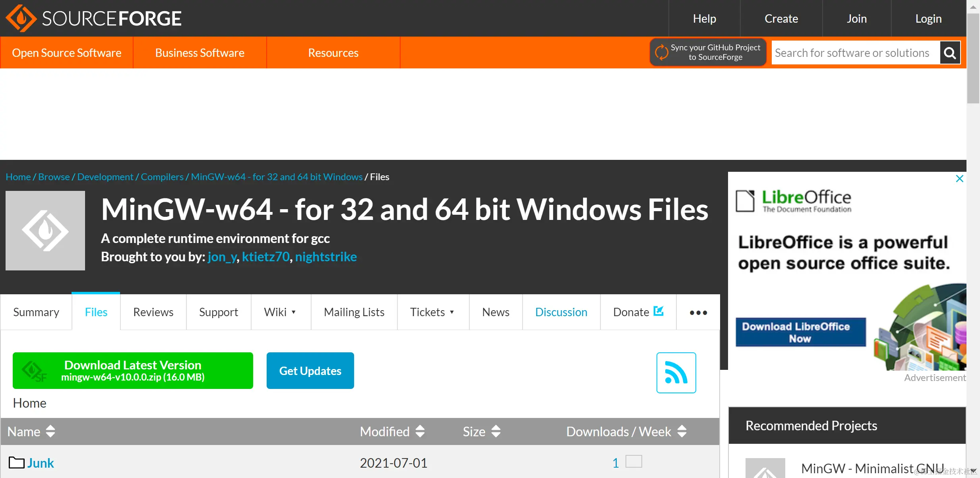Open the Discussion tab
Image resolution: width=980 pixels, height=478 pixels.
pyautogui.click(x=561, y=312)
